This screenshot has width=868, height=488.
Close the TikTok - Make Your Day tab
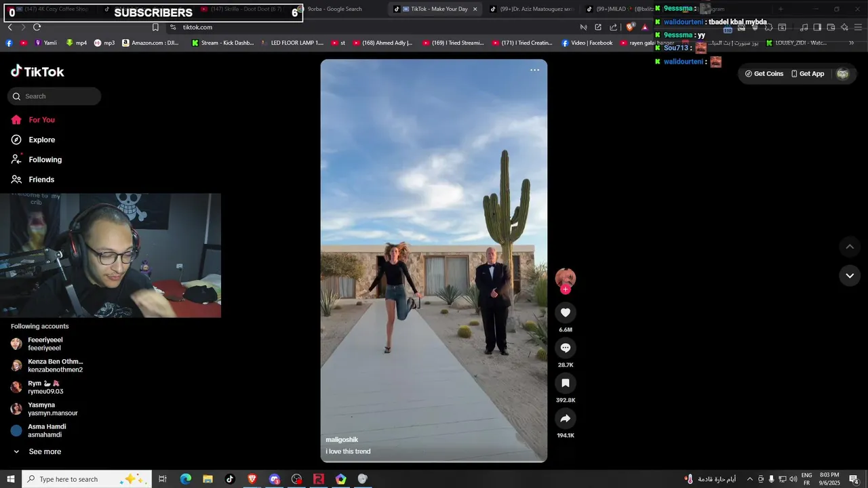(475, 9)
